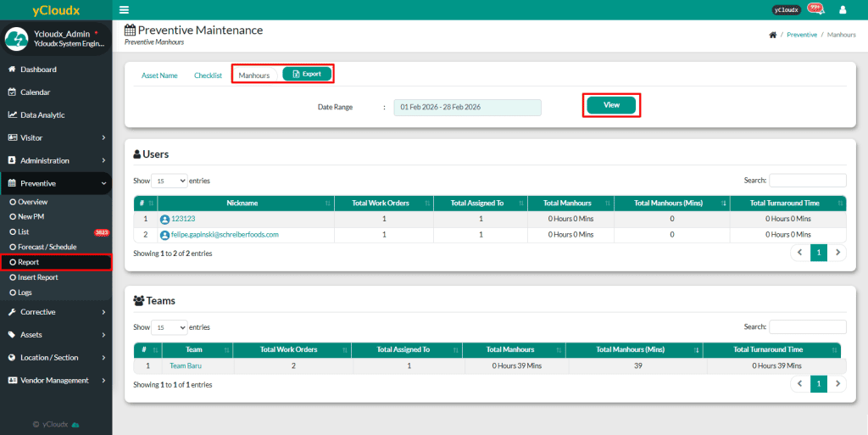
Task: Open the Team Baru link
Action: pos(186,365)
